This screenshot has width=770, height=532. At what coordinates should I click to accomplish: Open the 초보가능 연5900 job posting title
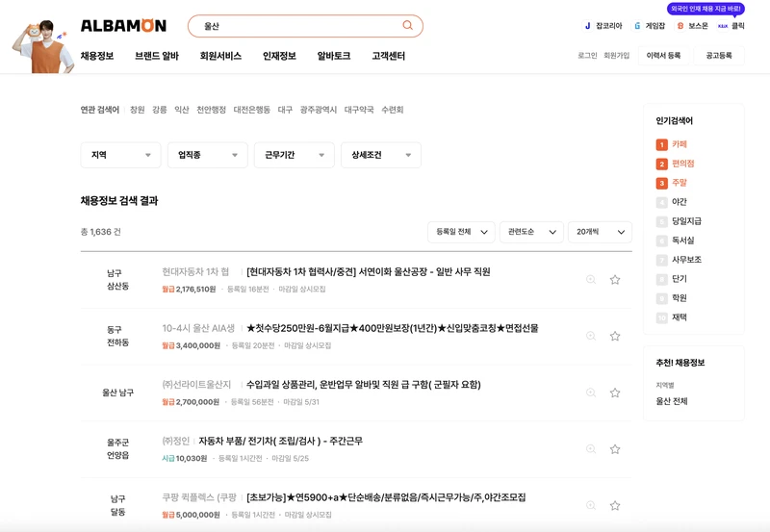coord(386,497)
